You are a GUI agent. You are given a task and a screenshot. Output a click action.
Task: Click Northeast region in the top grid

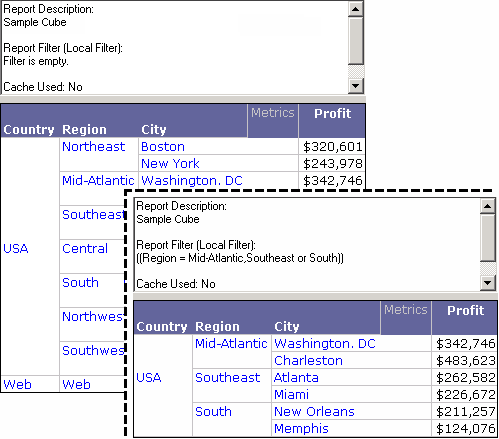(94, 147)
